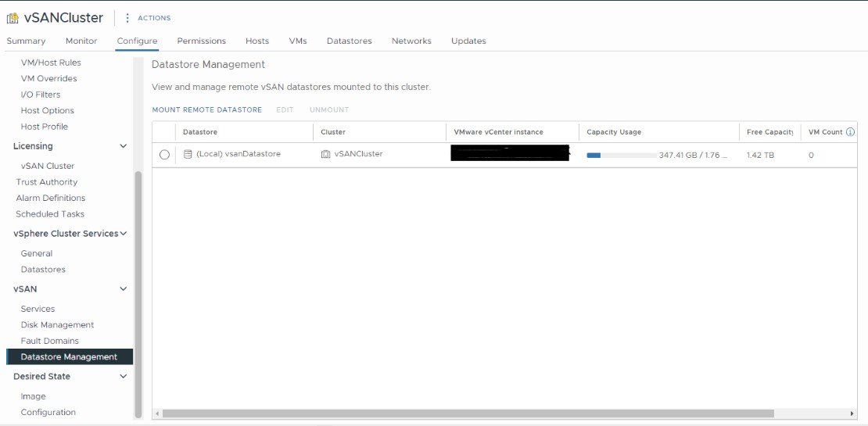
Task: Click the horizontal scroll right arrow
Action: click(852, 413)
